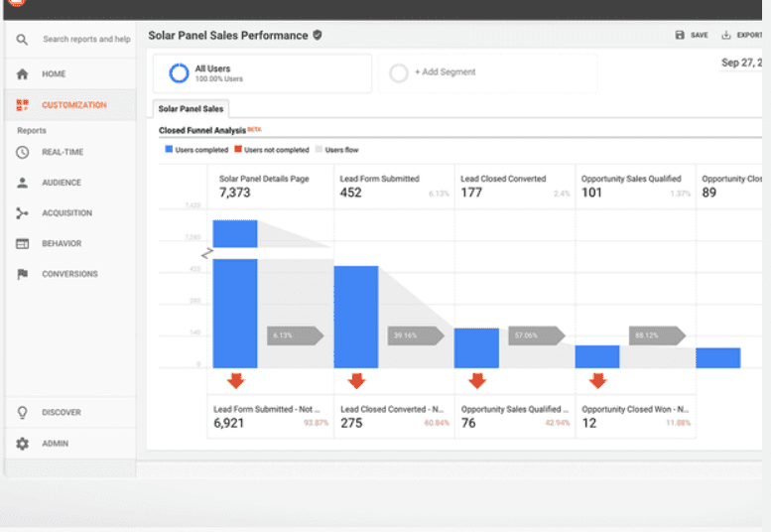Click the grey 'Users flow' legend swatch
771x532 pixels.
click(x=319, y=149)
